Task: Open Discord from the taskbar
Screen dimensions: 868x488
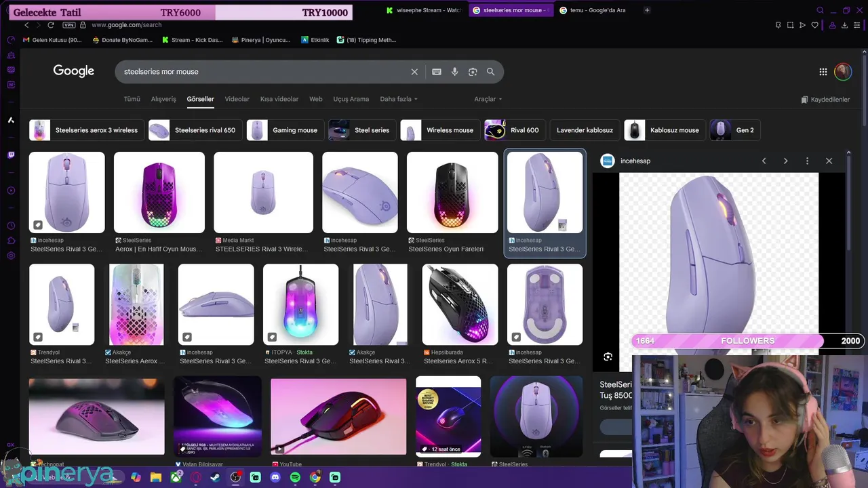Action: click(275, 477)
